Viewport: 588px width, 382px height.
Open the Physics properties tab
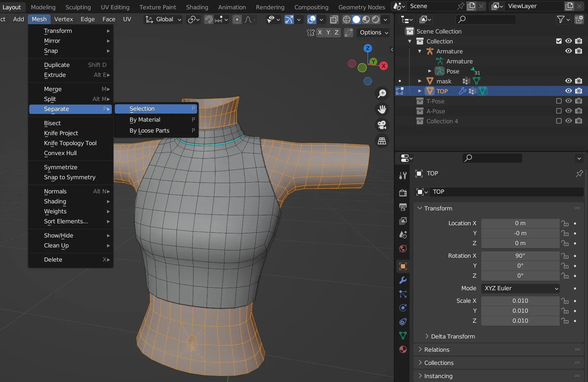[403, 308]
